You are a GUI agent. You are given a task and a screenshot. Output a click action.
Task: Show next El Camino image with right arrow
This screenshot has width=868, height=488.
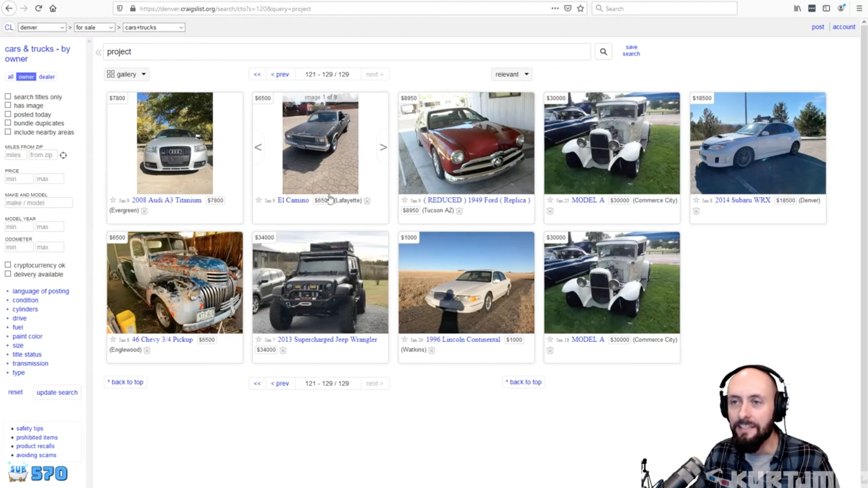383,147
